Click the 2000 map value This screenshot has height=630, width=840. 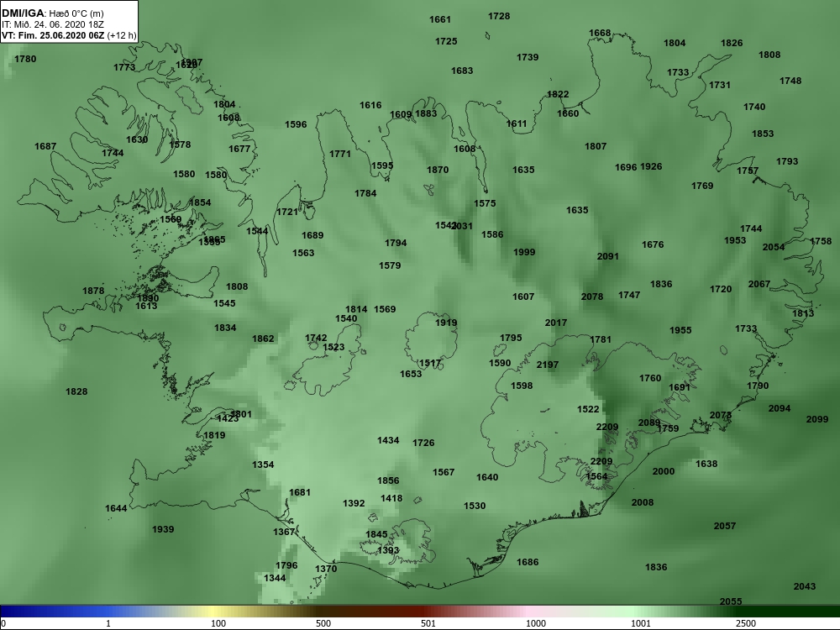[x=664, y=471]
